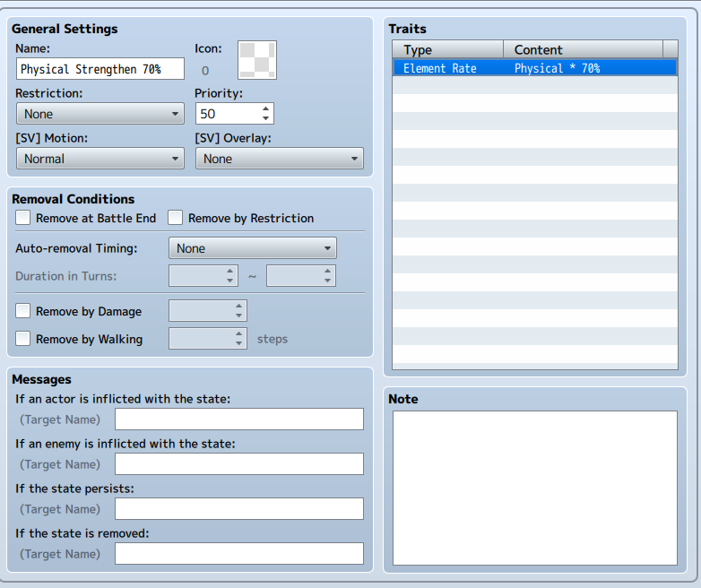The width and height of the screenshot is (701, 588).
Task: Open the state Icon picker box
Action: pyautogui.click(x=257, y=60)
